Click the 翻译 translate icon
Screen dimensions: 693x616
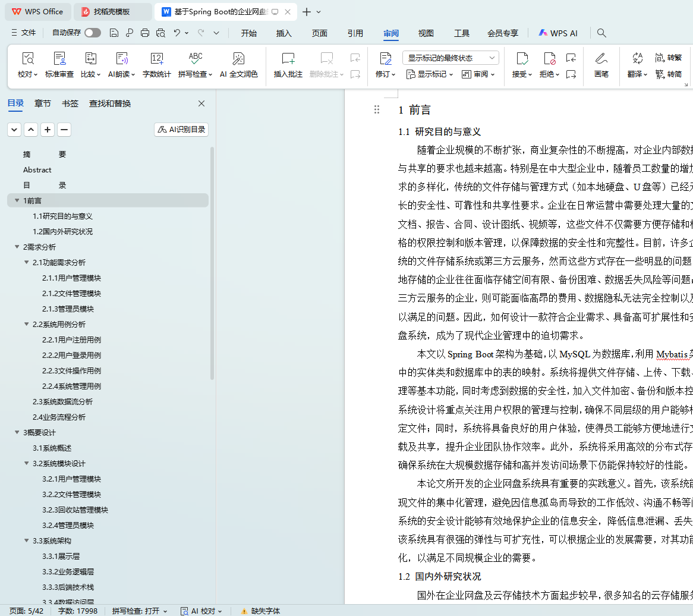tap(637, 58)
